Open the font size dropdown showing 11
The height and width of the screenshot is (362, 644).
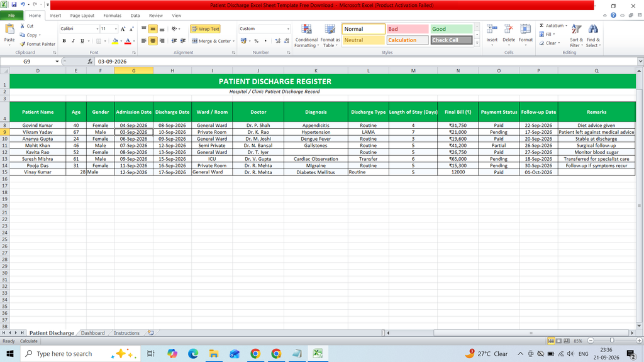tap(116, 29)
